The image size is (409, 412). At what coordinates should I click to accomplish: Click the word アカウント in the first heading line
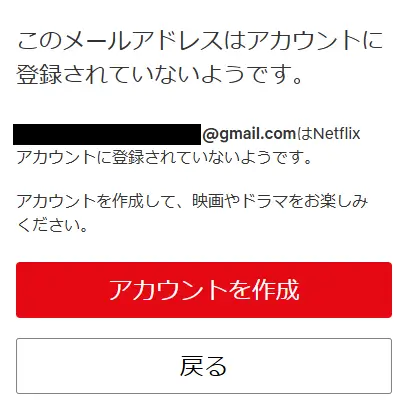[304, 41]
